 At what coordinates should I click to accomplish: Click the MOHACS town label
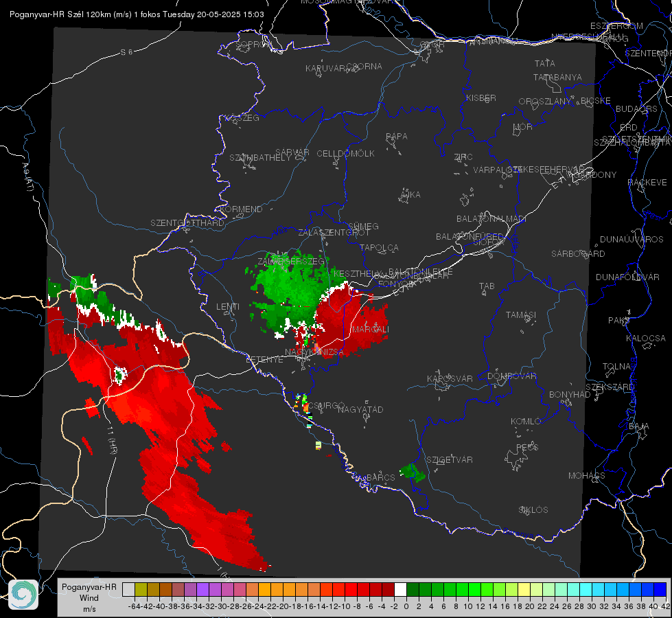[587, 476]
